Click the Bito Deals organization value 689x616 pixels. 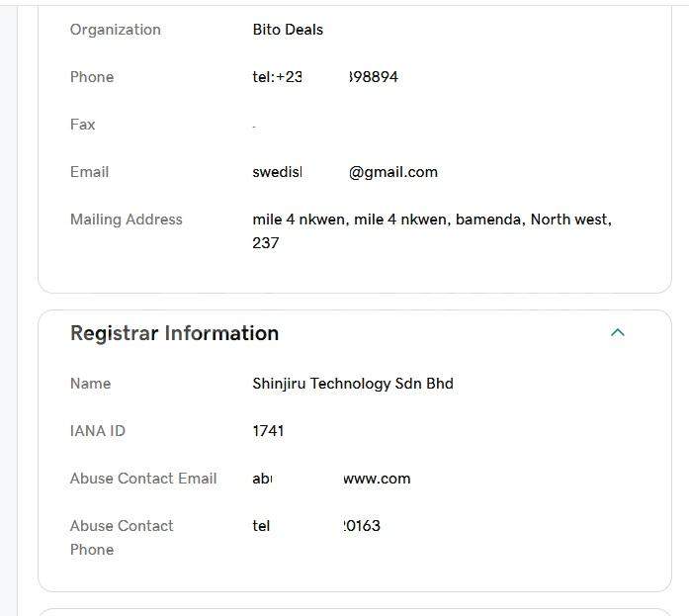point(288,30)
